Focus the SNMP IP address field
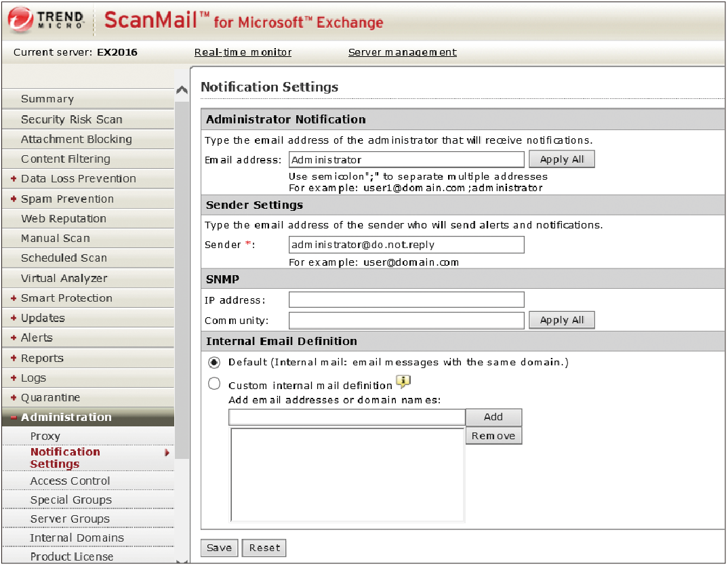 [x=406, y=300]
